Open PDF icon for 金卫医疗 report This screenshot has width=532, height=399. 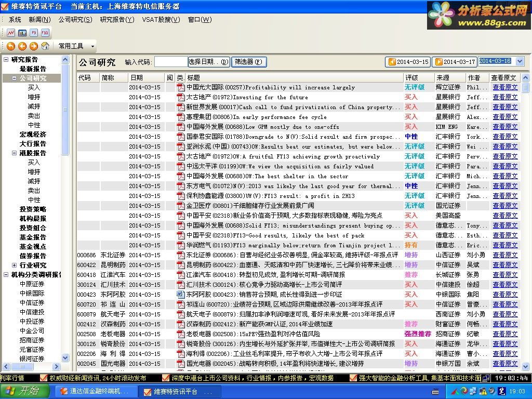[x=180, y=206]
